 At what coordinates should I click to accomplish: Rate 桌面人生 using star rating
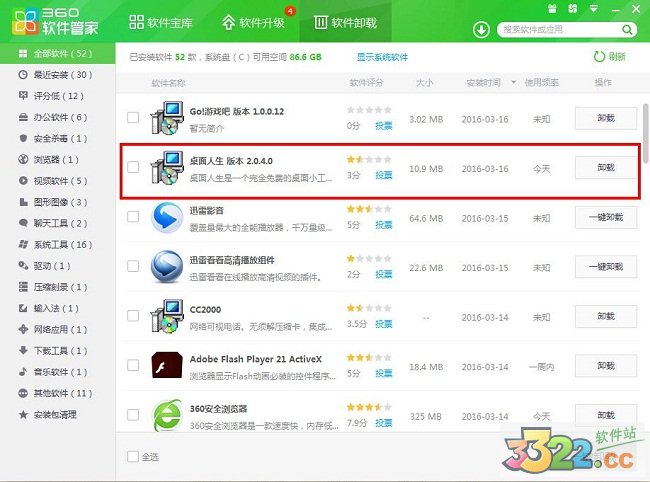click(x=369, y=159)
